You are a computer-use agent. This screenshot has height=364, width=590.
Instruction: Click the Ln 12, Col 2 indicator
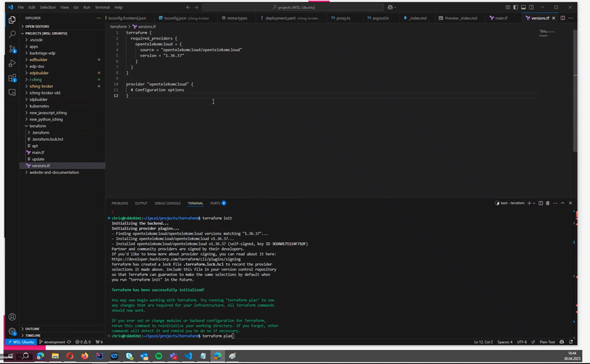[x=483, y=342]
